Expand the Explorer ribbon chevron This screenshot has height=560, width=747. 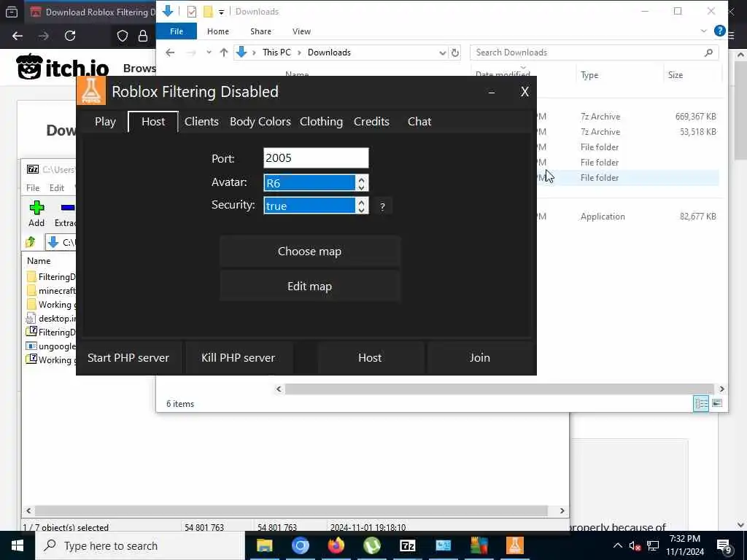(x=704, y=31)
